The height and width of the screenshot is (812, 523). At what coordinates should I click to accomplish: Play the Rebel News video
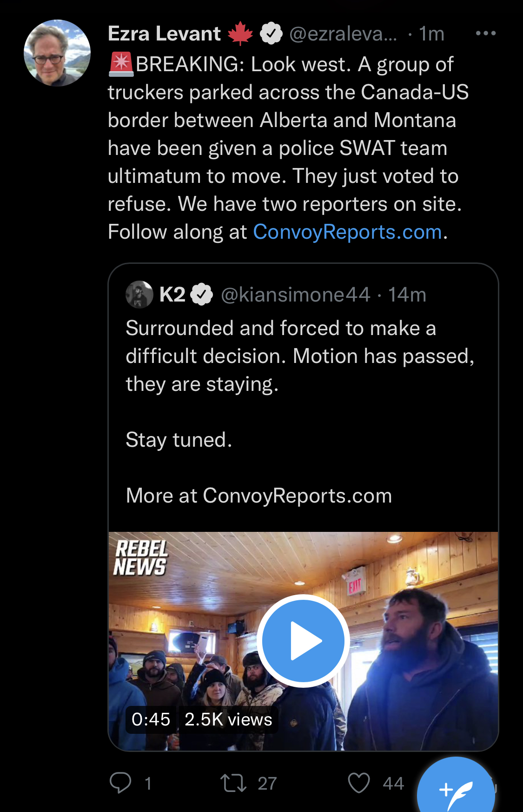coord(303,641)
